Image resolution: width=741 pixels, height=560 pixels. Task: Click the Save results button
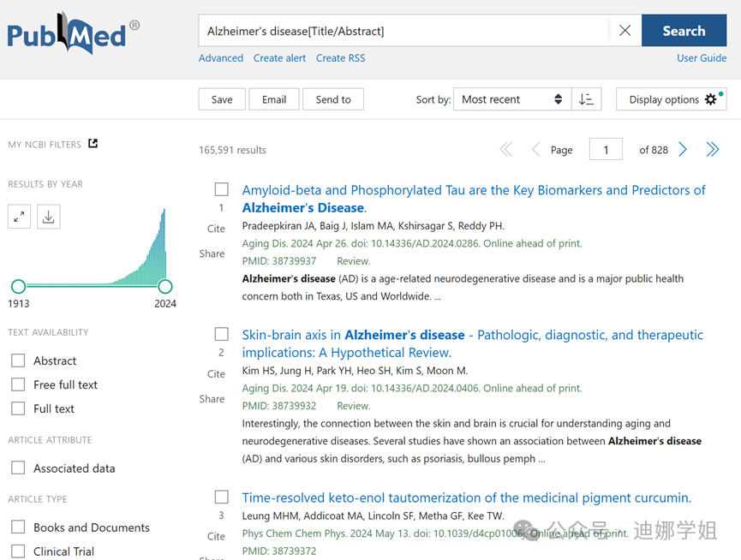click(x=222, y=99)
